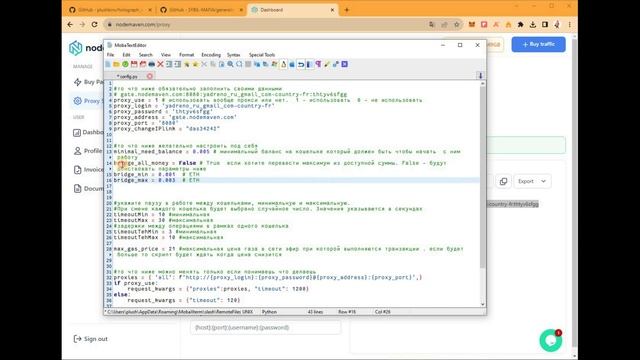Image resolution: width=640 pixels, height=360 pixels.
Task: Click the word wrap arrow icon
Action: [301, 64]
